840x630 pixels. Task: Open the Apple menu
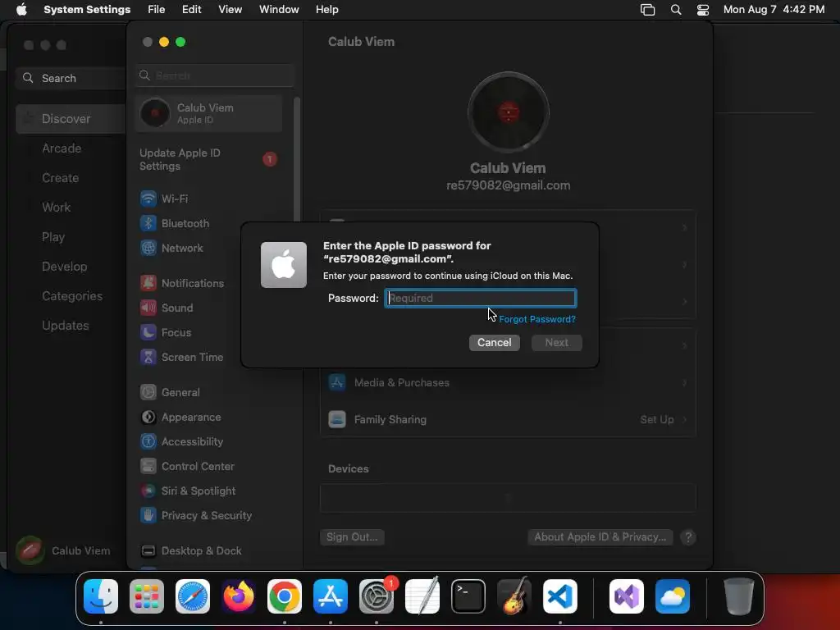pyautogui.click(x=21, y=9)
